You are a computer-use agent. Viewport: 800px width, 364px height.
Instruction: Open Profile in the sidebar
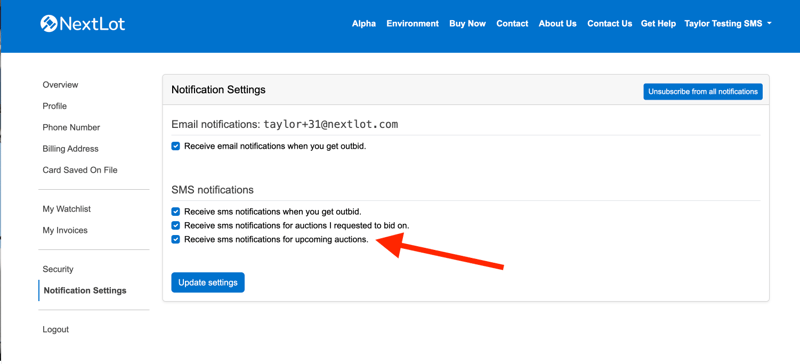pos(55,106)
